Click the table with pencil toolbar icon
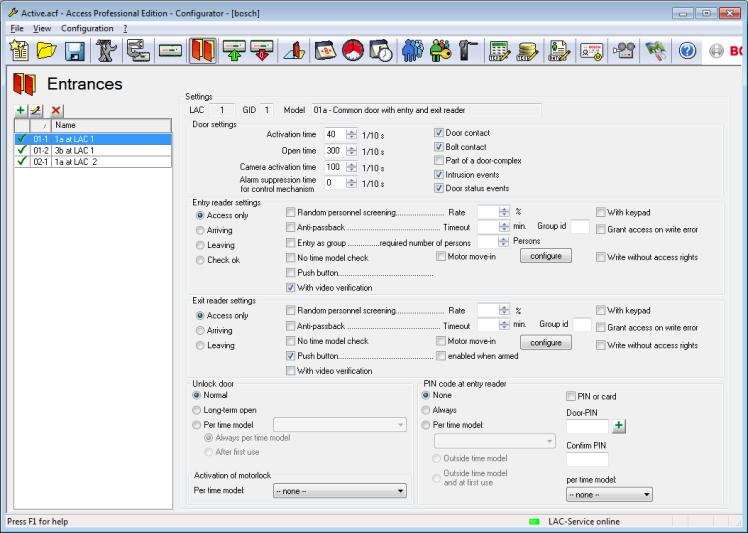 pos(499,51)
